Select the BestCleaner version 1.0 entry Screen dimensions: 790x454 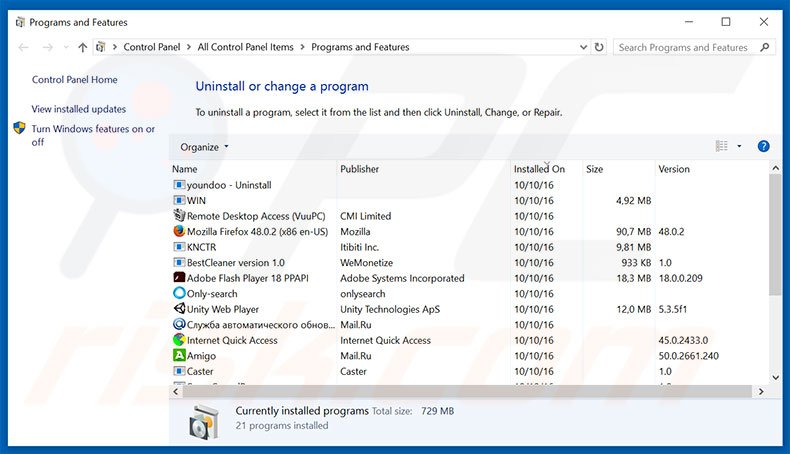pyautogui.click(x=236, y=263)
